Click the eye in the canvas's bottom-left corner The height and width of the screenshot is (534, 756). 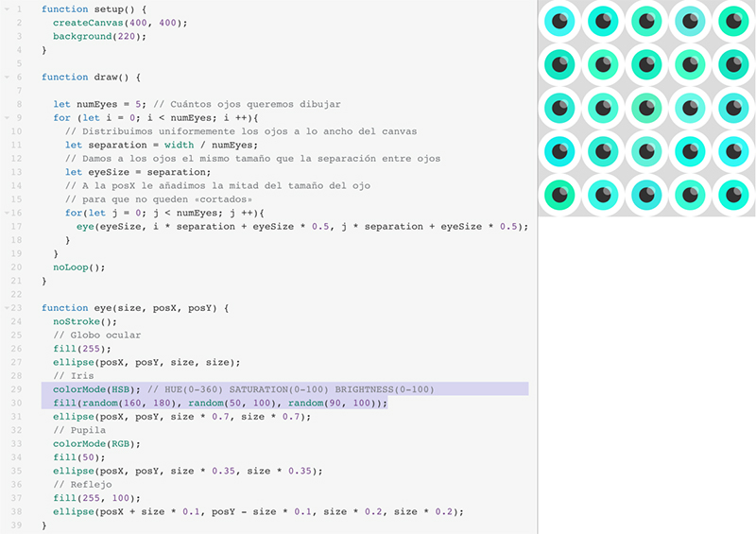click(x=559, y=195)
